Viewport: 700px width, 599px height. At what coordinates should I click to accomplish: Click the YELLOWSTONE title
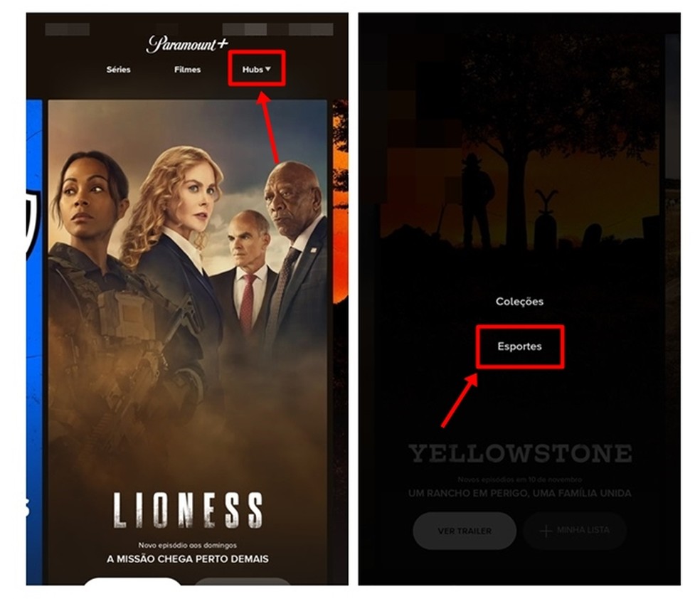(520, 453)
